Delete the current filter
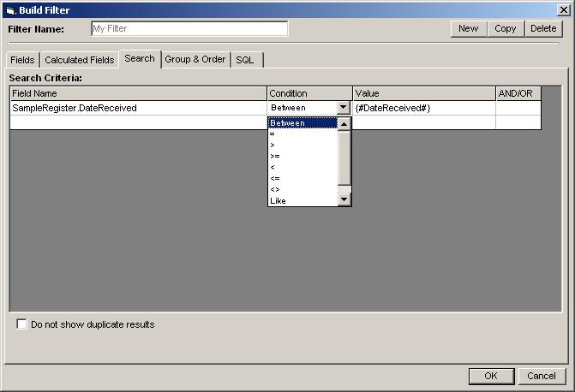575x392 pixels. pyautogui.click(x=543, y=28)
